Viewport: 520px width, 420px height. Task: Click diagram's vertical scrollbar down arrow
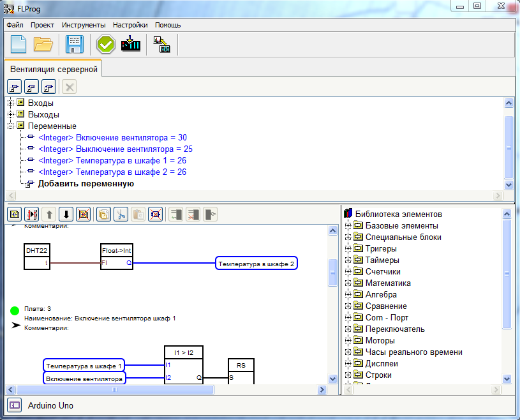[x=332, y=379]
